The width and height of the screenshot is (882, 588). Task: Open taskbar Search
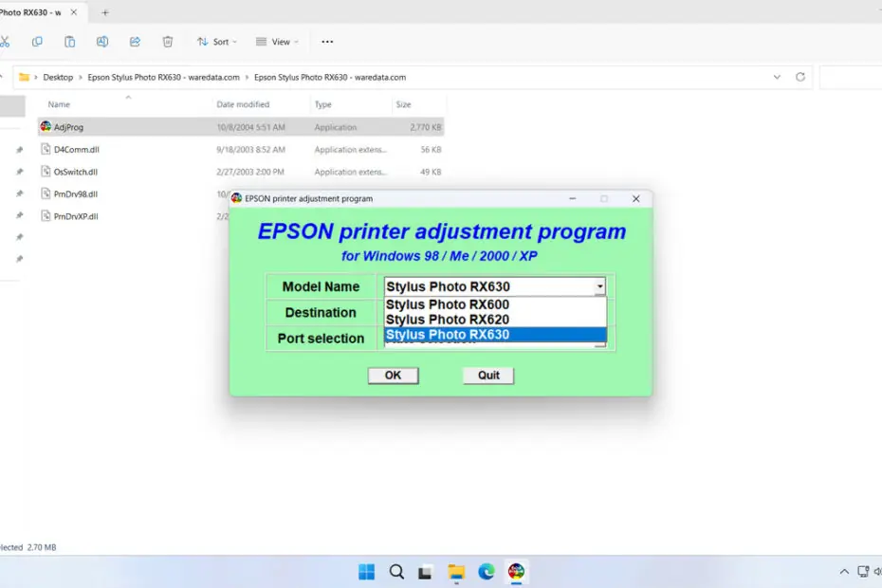(396, 572)
